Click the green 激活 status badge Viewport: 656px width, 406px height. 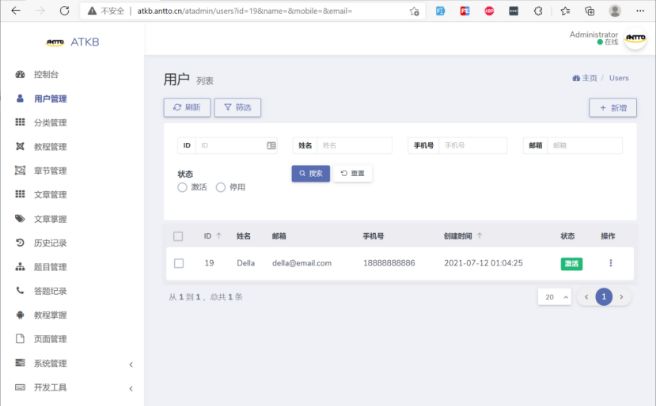pos(571,264)
